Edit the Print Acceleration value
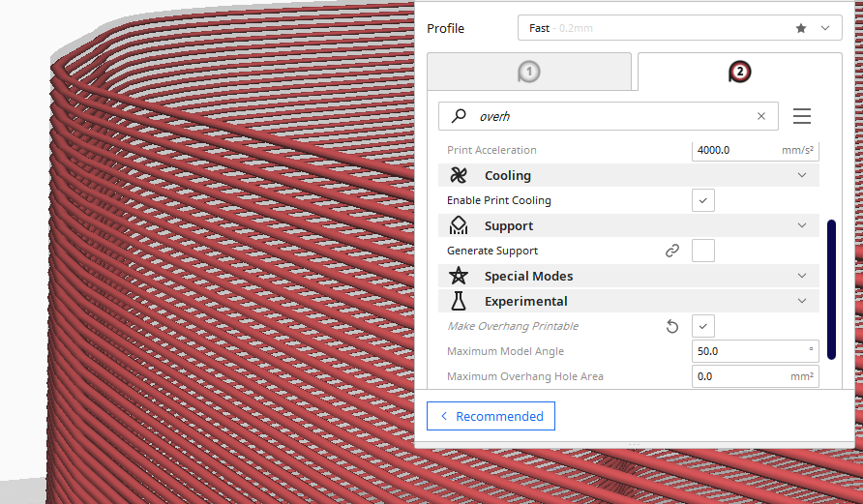 point(755,150)
